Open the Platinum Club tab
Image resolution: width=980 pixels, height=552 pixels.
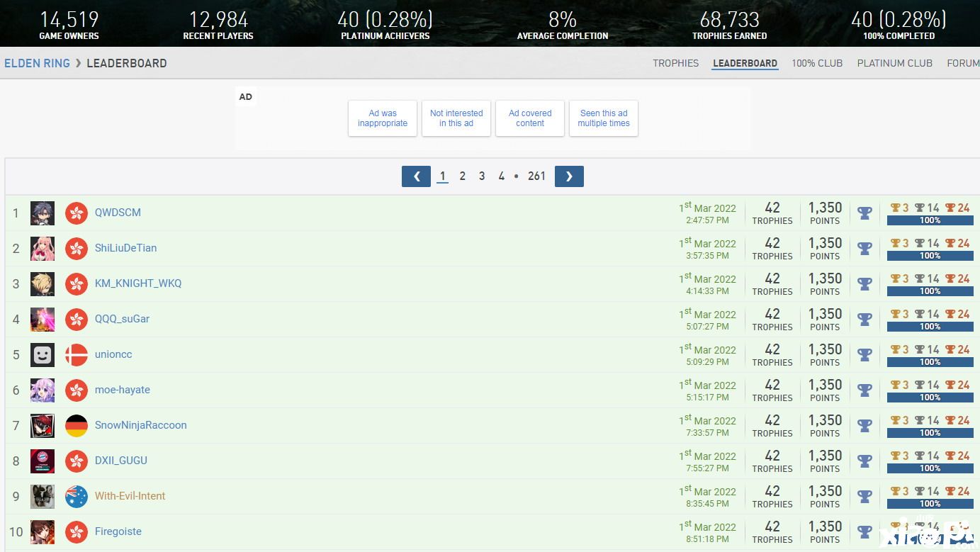895,63
